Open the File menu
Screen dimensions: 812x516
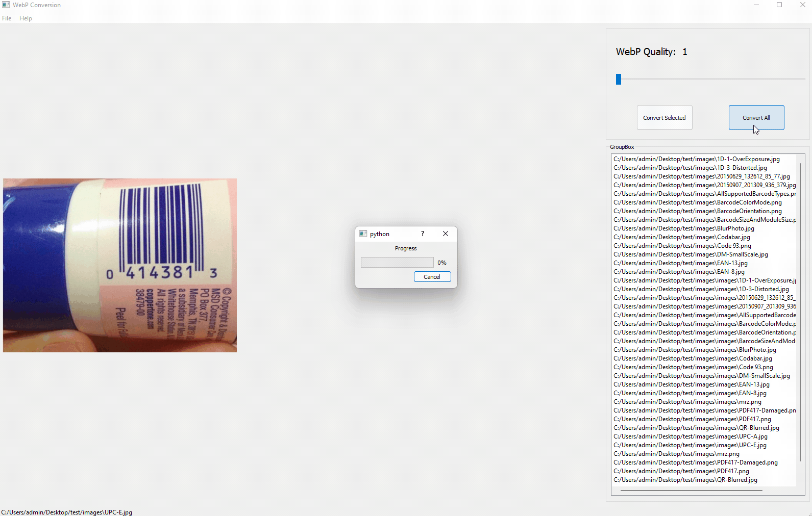(x=7, y=18)
